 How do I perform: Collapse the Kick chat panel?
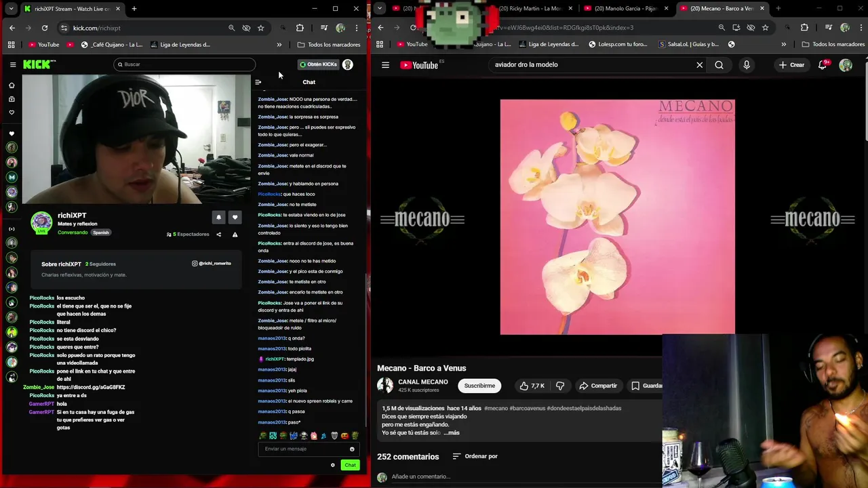[x=258, y=82]
